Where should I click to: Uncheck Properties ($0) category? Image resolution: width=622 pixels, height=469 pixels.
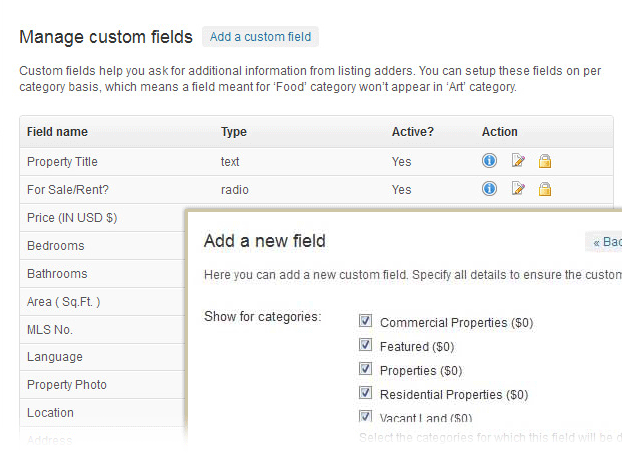(365, 369)
